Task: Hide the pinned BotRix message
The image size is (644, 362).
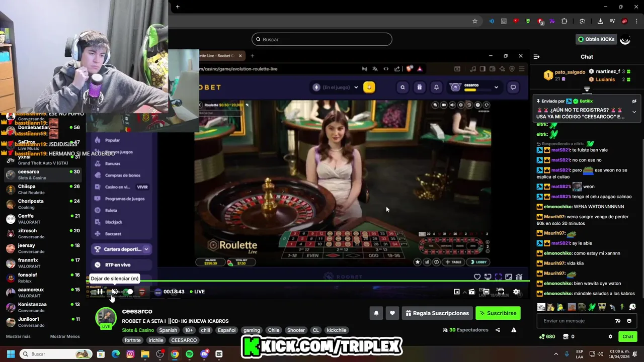Action: coord(634,101)
